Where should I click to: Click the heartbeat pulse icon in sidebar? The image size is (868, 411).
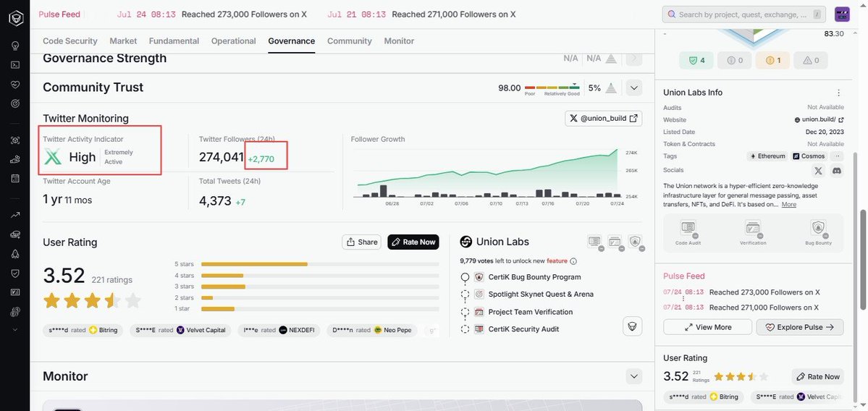[15, 85]
